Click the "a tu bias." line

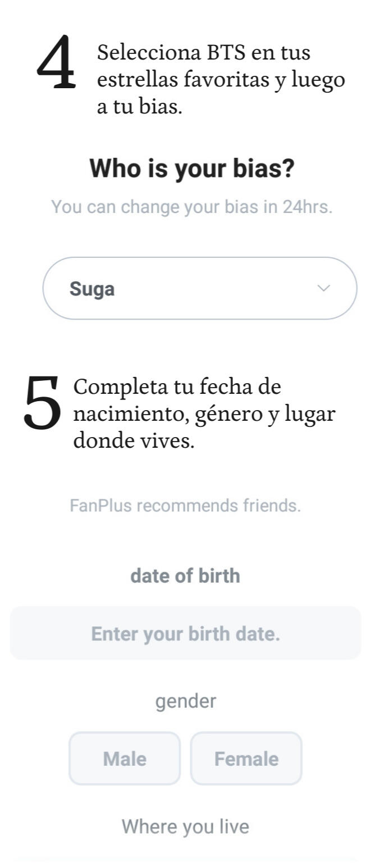pos(139,107)
